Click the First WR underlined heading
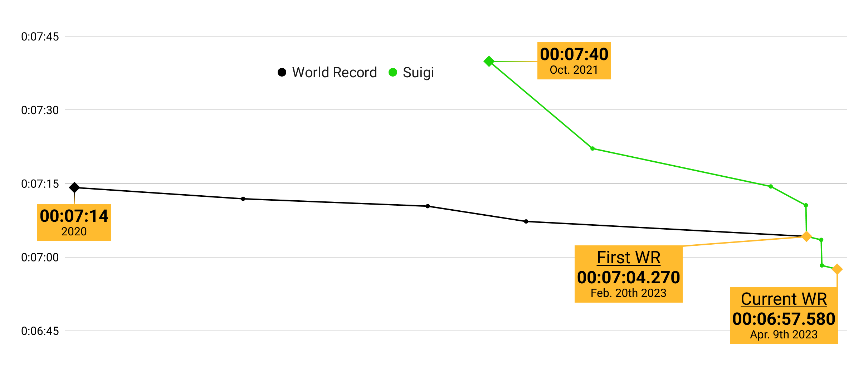The height and width of the screenshot is (367, 868). tap(629, 258)
